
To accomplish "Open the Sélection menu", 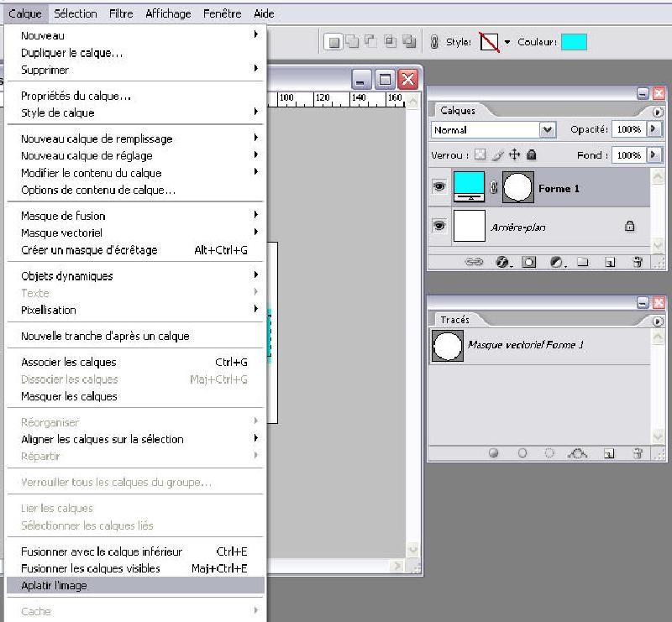I will click(76, 13).
